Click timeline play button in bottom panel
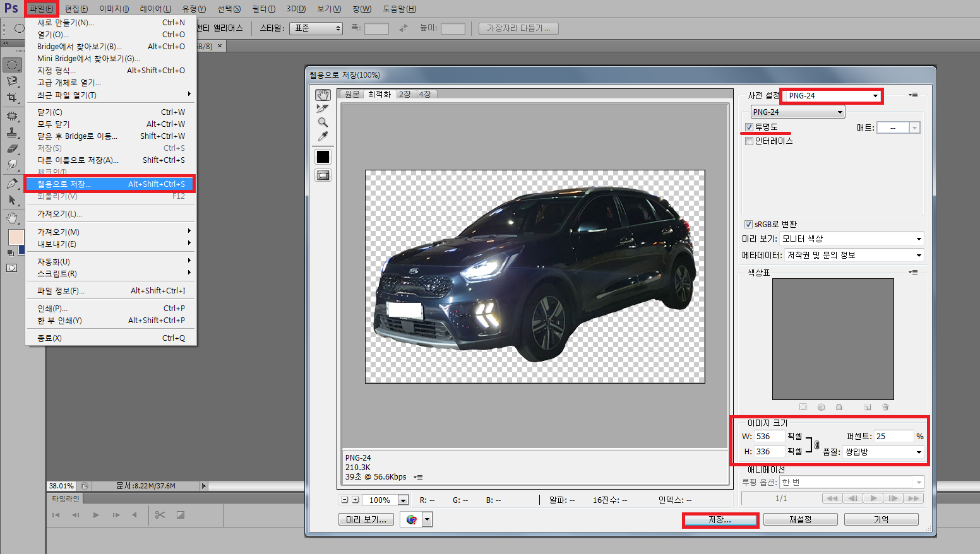 (x=96, y=515)
